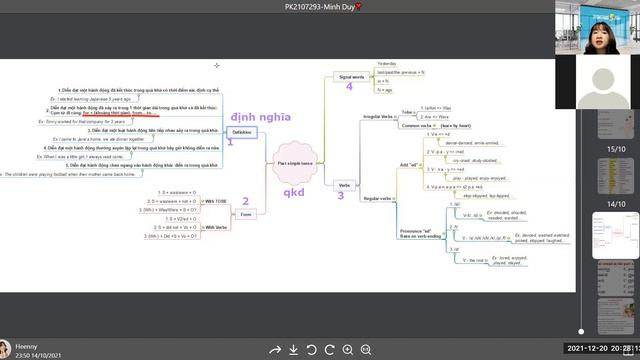Click Heenny's profile avatar
The image size is (640, 360).
pos(4,350)
